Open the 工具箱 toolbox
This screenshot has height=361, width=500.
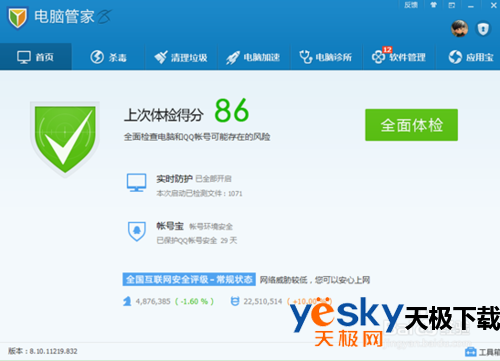[x=482, y=352]
